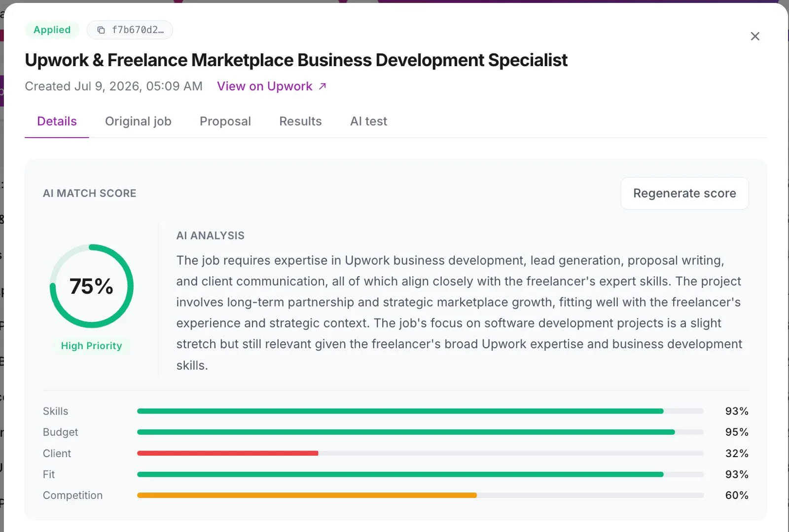Click the AI MATCH SCORE heading
This screenshot has width=789, height=532.
point(89,193)
